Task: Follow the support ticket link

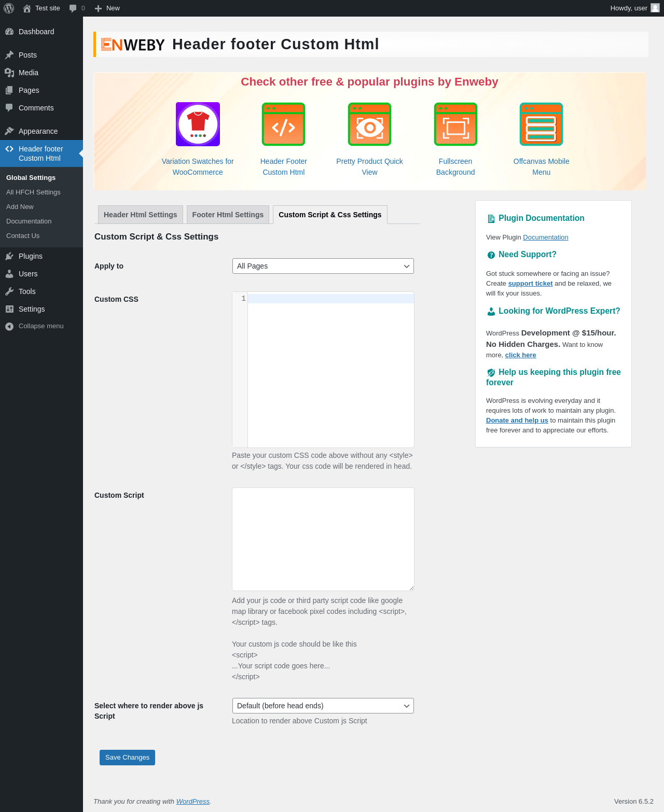Action: tap(530, 284)
